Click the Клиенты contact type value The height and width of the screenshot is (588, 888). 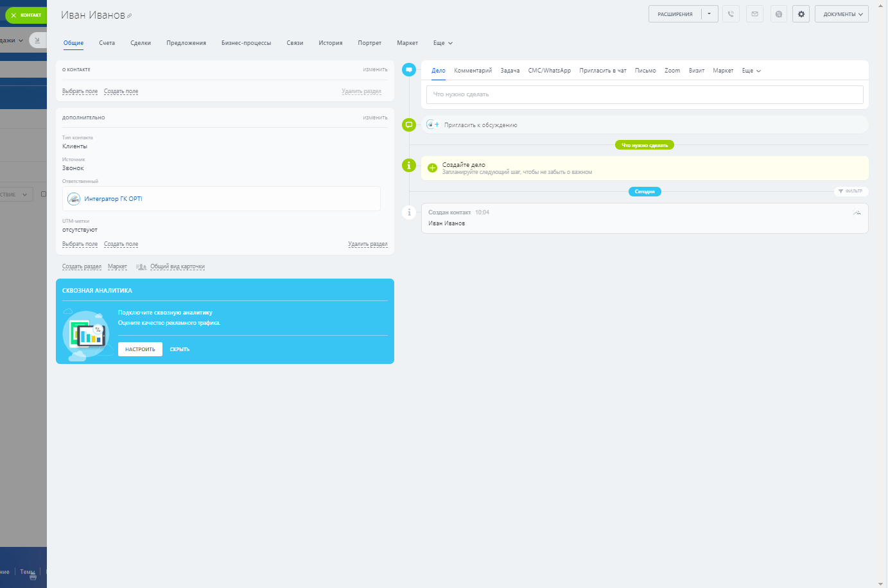74,146
